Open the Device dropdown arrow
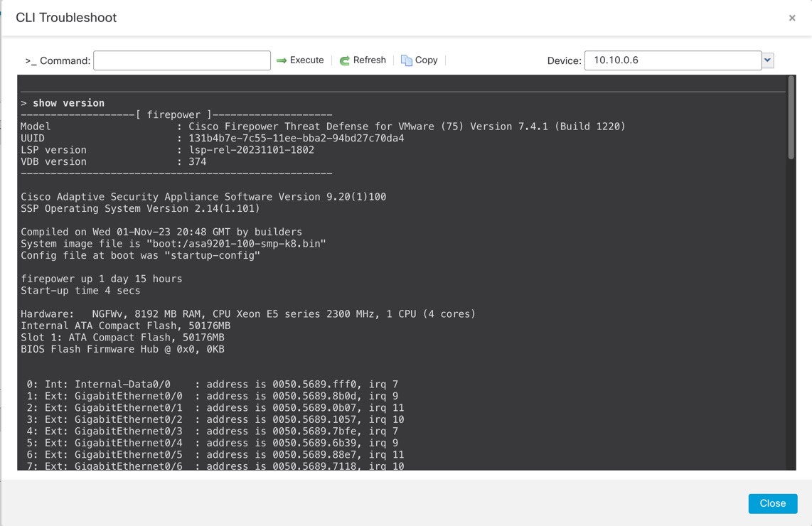 [767, 60]
